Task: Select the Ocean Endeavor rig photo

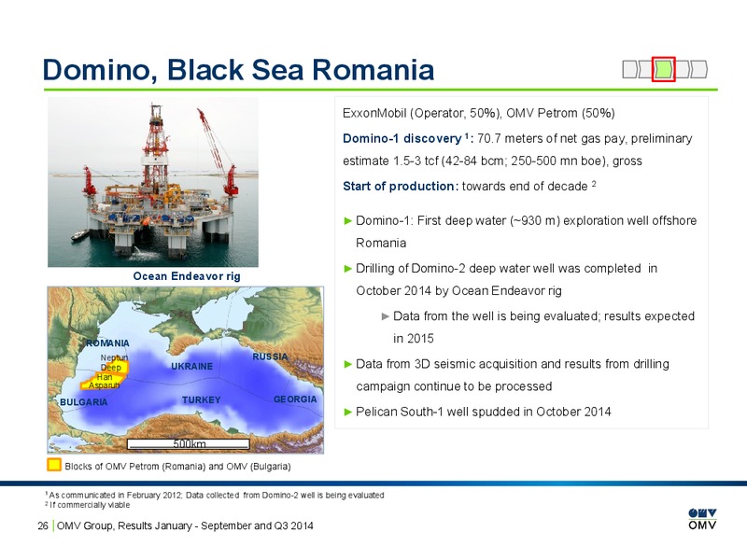Action: [153, 182]
